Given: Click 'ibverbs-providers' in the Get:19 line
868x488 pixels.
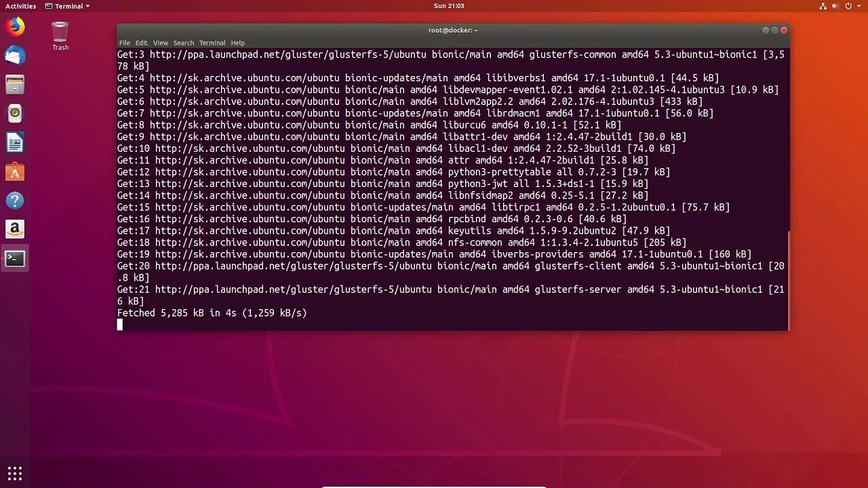Looking at the screenshot, I should (x=537, y=254).
